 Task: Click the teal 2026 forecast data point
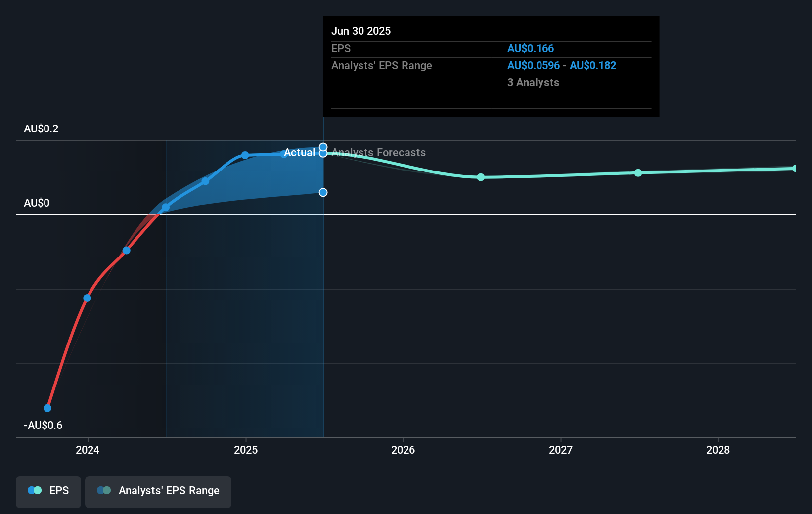[480, 177]
